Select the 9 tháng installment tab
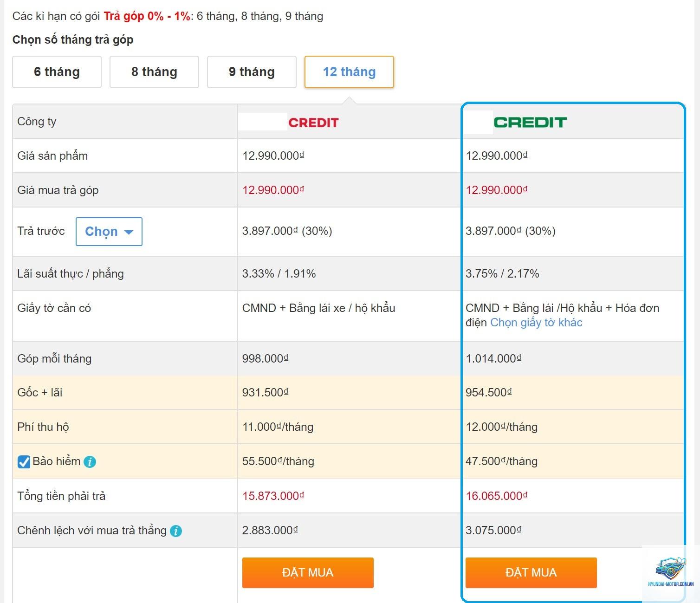 tap(252, 72)
